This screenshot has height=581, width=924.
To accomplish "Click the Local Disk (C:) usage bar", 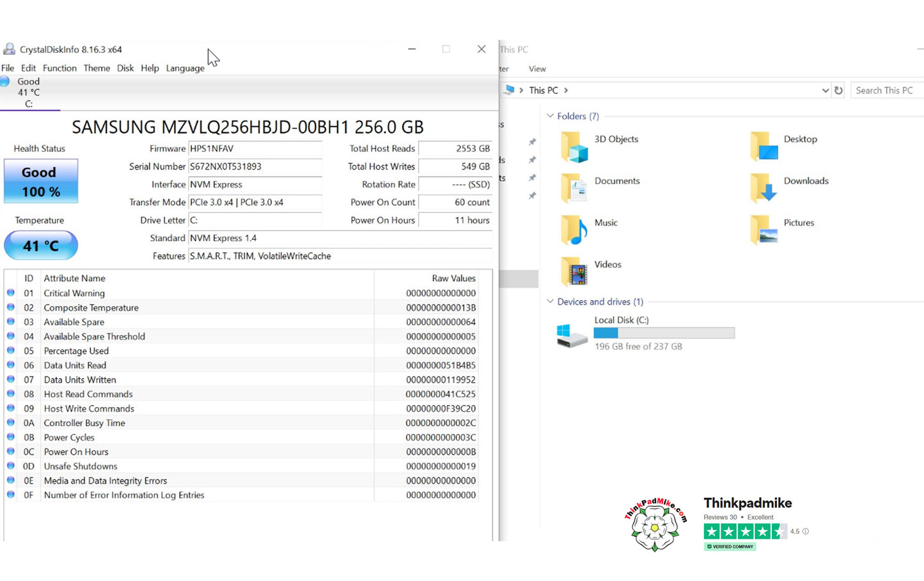I will (x=664, y=333).
